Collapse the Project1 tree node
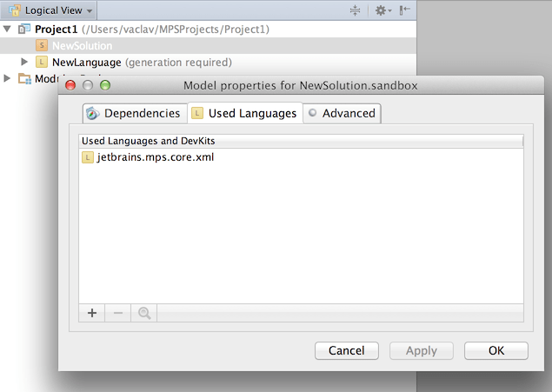 [x=7, y=29]
